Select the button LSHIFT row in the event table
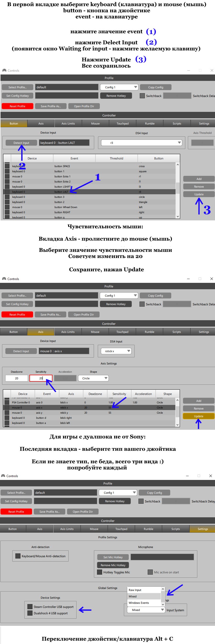This screenshot has height=644, width=215. tap(90, 187)
